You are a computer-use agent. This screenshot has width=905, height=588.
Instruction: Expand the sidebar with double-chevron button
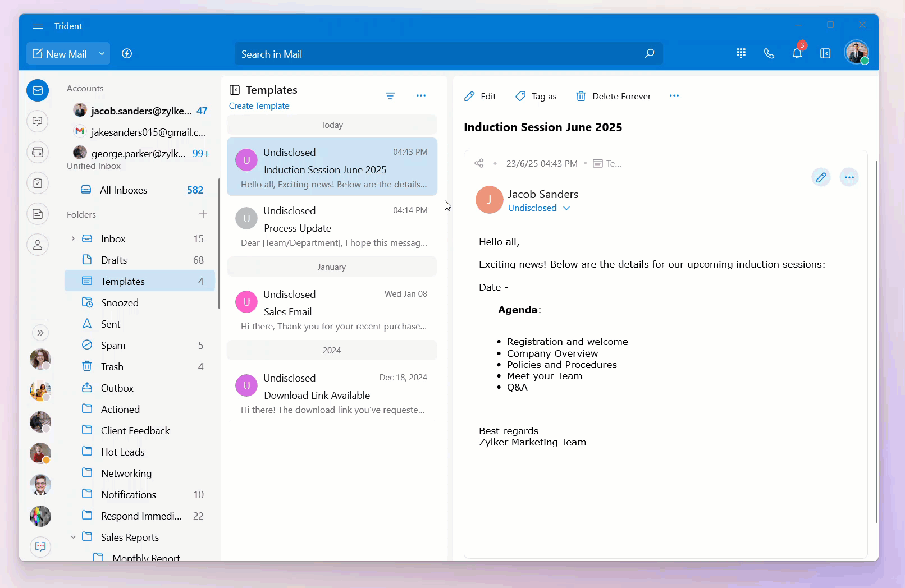(x=40, y=333)
